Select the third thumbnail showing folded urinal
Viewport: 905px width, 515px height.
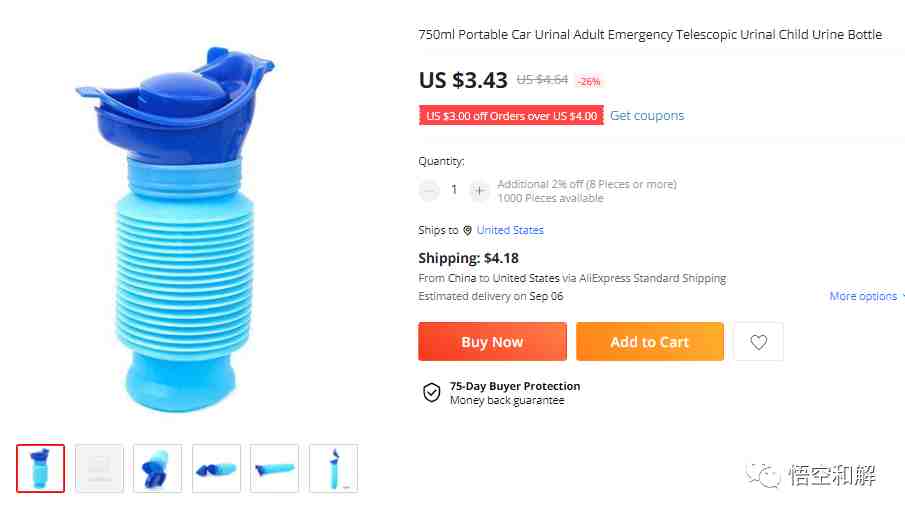(x=158, y=468)
